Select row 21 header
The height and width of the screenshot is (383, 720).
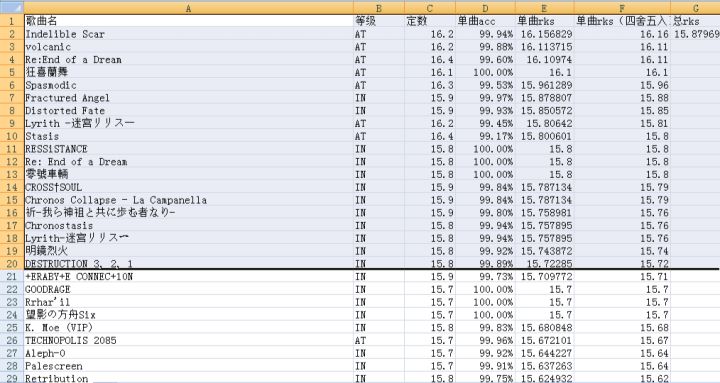coord(12,276)
